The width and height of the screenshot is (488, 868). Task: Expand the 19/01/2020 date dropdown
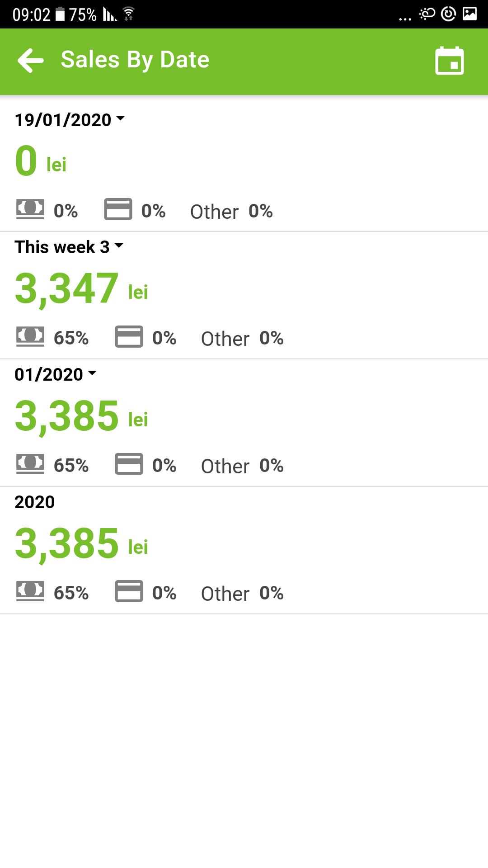[x=70, y=120]
